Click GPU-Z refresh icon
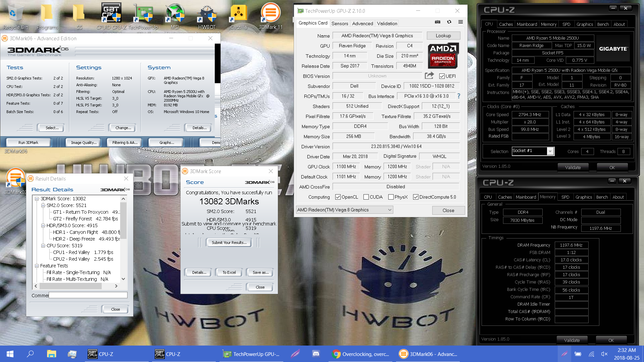 (x=449, y=22)
